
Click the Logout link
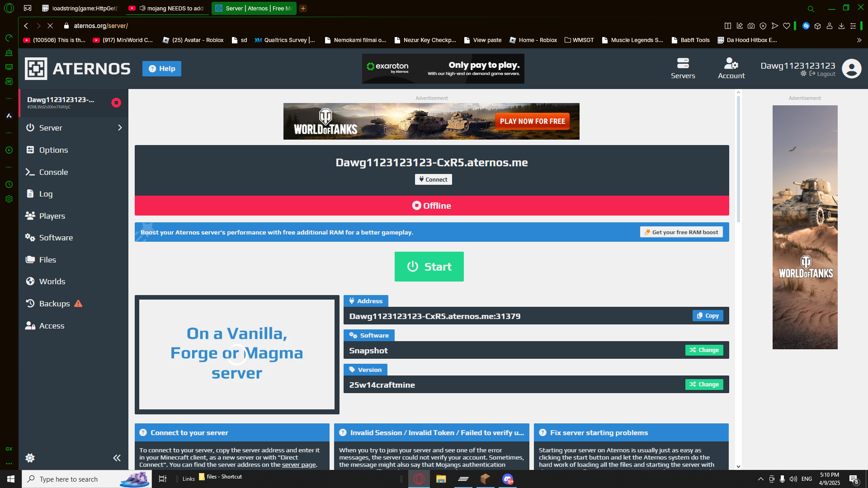pyautogui.click(x=823, y=74)
